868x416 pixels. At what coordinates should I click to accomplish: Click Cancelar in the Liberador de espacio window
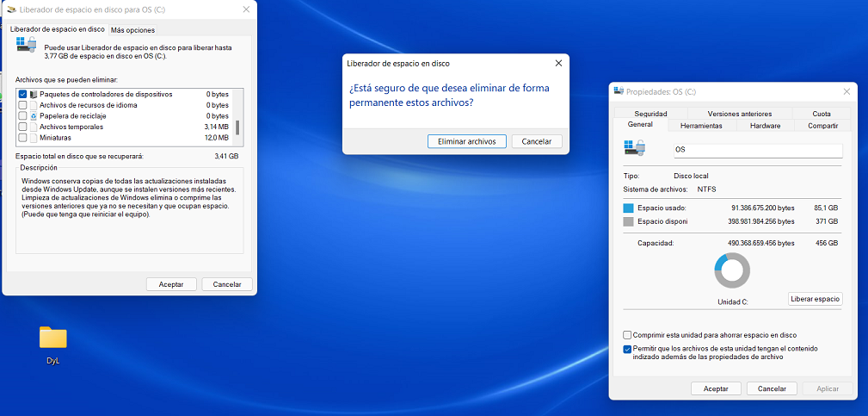pos(227,284)
